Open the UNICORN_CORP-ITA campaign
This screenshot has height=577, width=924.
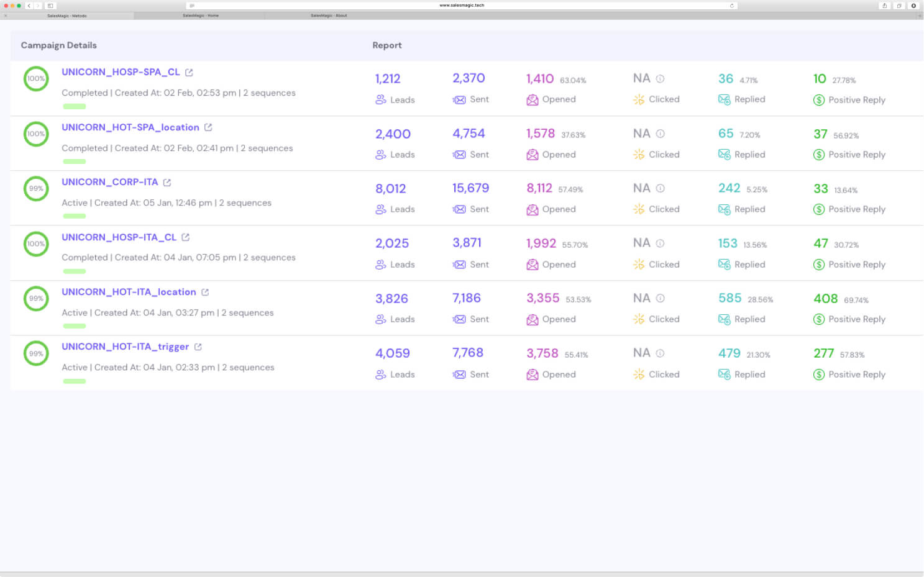tap(110, 182)
